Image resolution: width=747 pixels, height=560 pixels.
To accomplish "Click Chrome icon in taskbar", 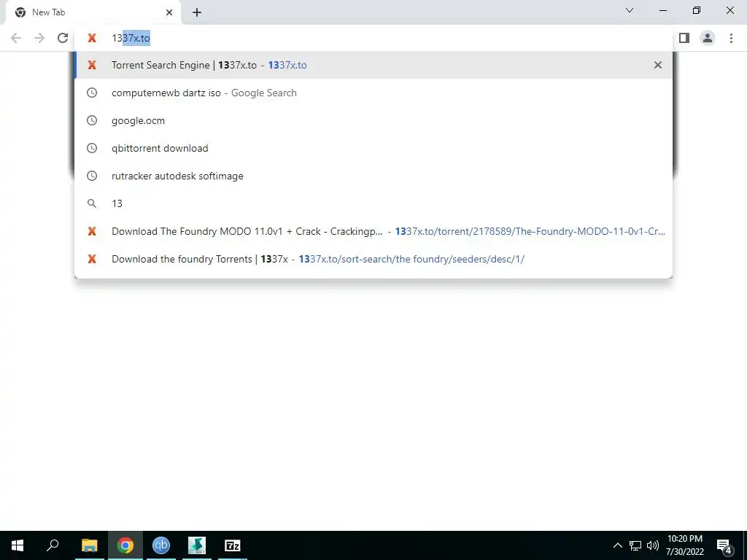I will tap(125, 545).
